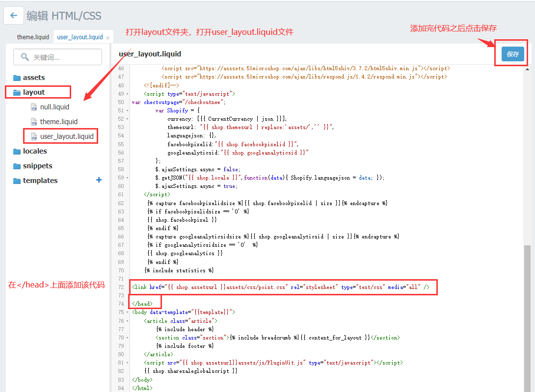The height and width of the screenshot is (392, 535).
Task: Open the assets folder
Action: [34, 78]
